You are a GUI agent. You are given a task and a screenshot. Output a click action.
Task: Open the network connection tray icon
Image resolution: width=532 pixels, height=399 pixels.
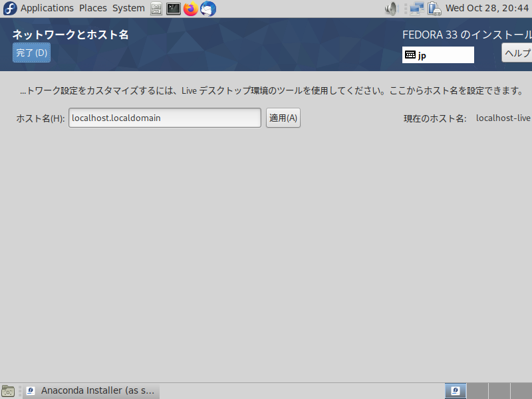(417, 9)
